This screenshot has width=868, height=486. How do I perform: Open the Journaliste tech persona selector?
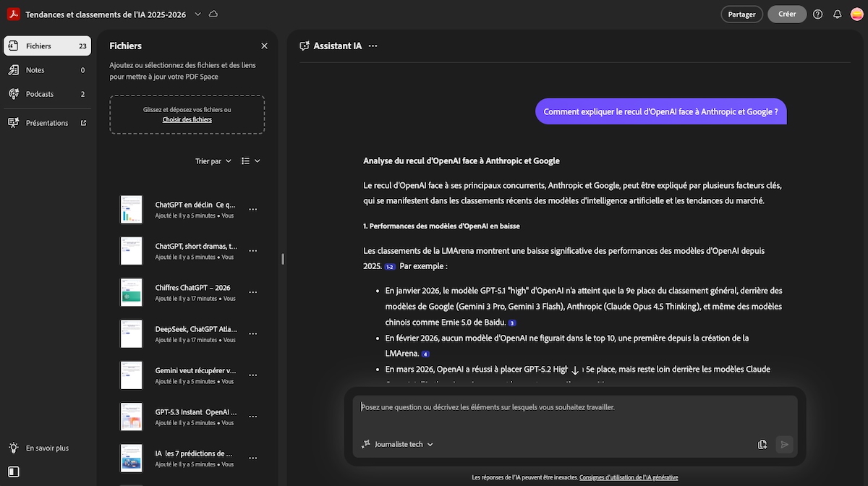point(398,445)
